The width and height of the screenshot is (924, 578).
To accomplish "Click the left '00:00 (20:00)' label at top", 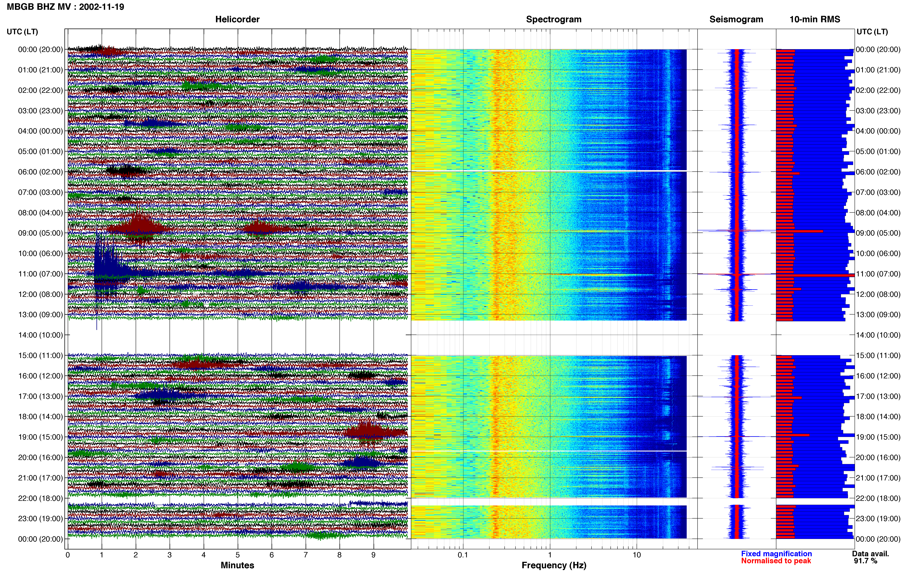I will [40, 49].
